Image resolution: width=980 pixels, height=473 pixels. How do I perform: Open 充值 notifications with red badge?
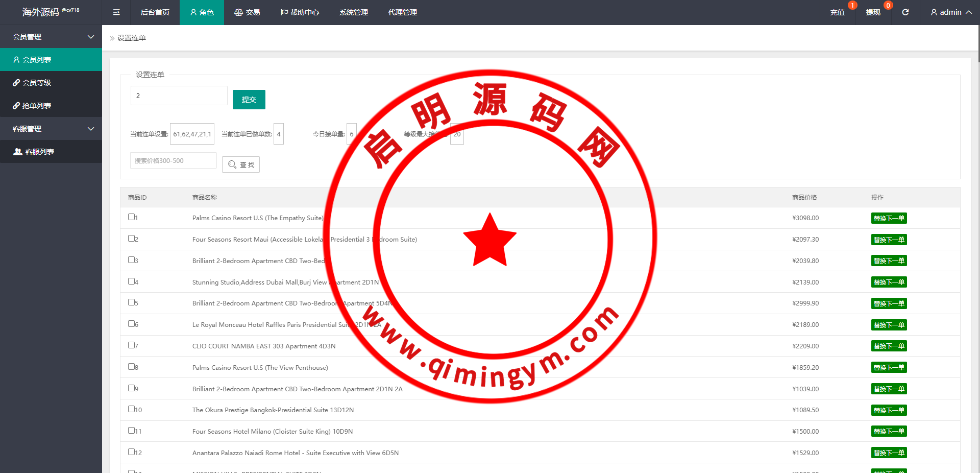[x=837, y=12]
